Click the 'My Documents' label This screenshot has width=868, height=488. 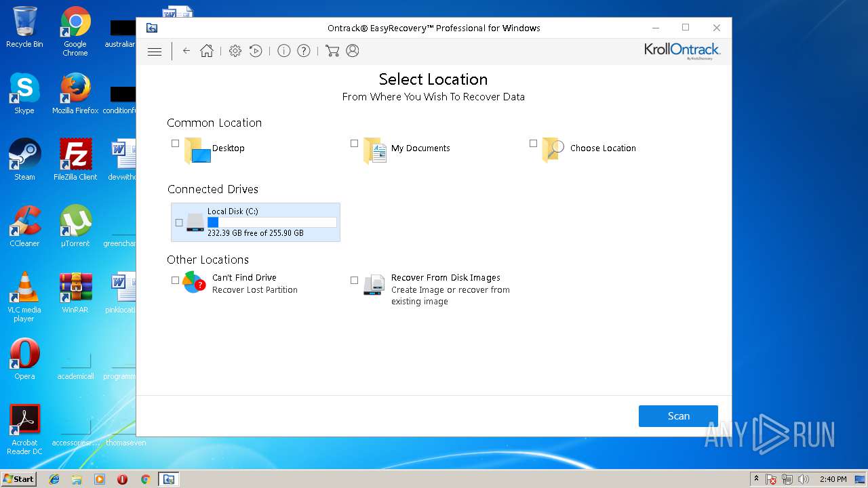pos(420,148)
